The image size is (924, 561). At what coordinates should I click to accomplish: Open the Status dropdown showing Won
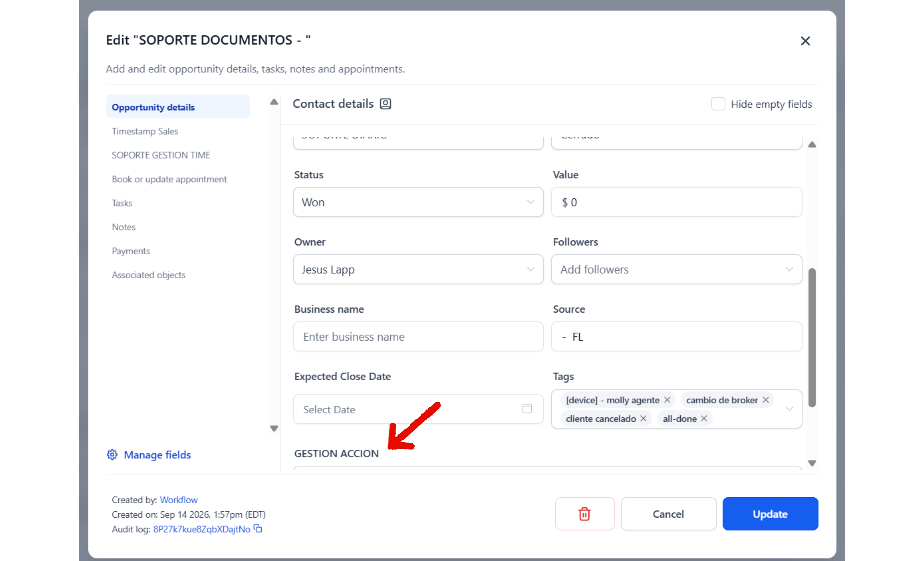click(x=418, y=202)
